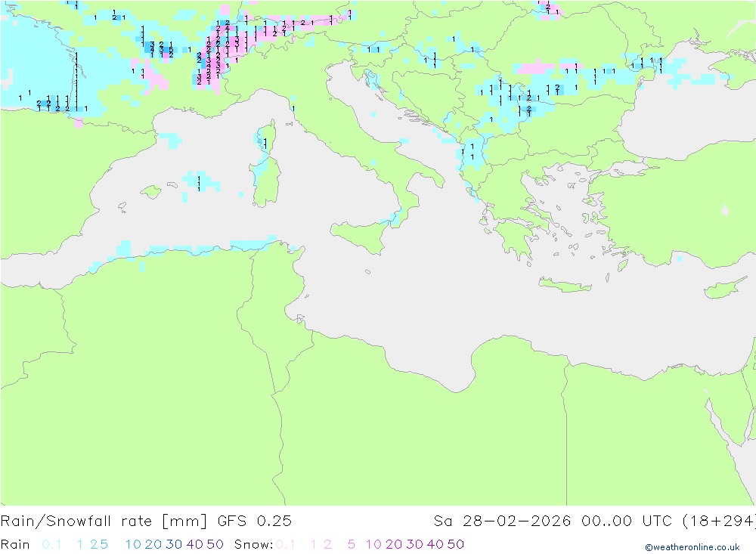Click the "GFS 0.25" model label
756x554 pixels.
(255, 522)
